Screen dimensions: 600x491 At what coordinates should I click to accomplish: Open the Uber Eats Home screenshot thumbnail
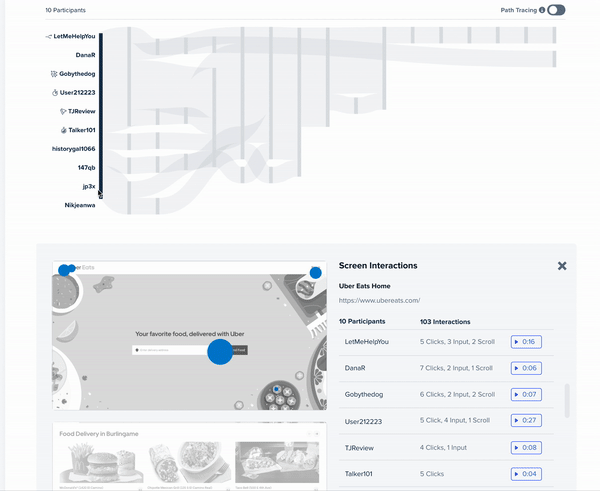(189, 336)
